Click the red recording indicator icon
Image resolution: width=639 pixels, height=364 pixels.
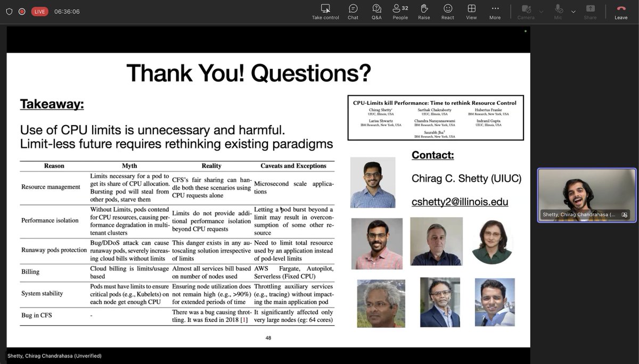(x=22, y=11)
